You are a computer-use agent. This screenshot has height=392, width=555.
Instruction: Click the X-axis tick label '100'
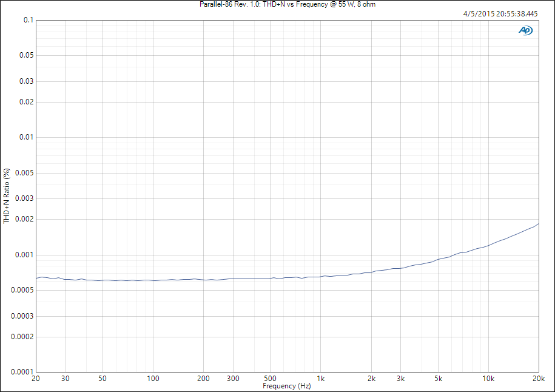[153, 379]
